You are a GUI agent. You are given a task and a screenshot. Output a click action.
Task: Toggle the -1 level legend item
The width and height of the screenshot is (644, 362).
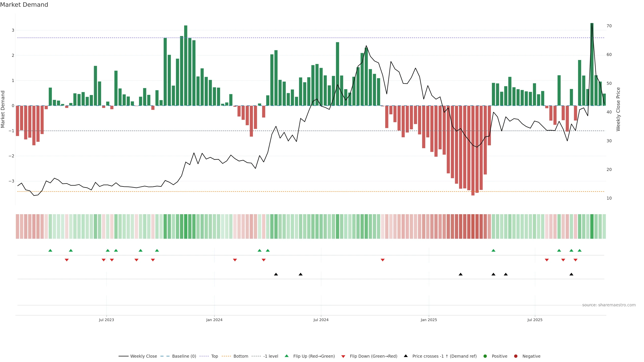[271, 356]
